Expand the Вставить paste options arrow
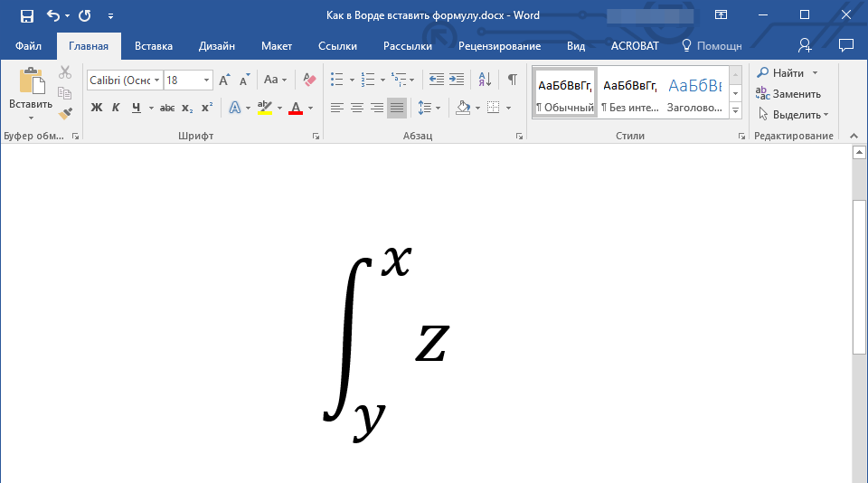 point(31,118)
